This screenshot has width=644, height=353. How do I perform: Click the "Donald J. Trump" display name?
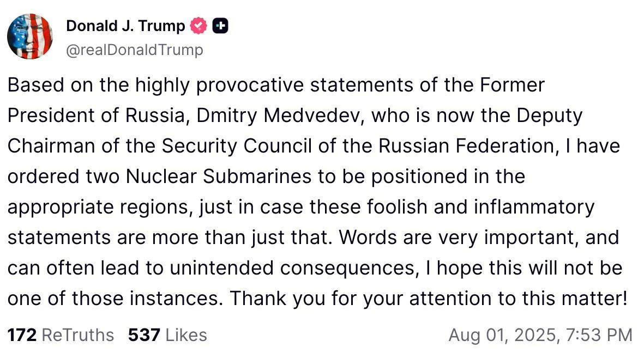(125, 26)
